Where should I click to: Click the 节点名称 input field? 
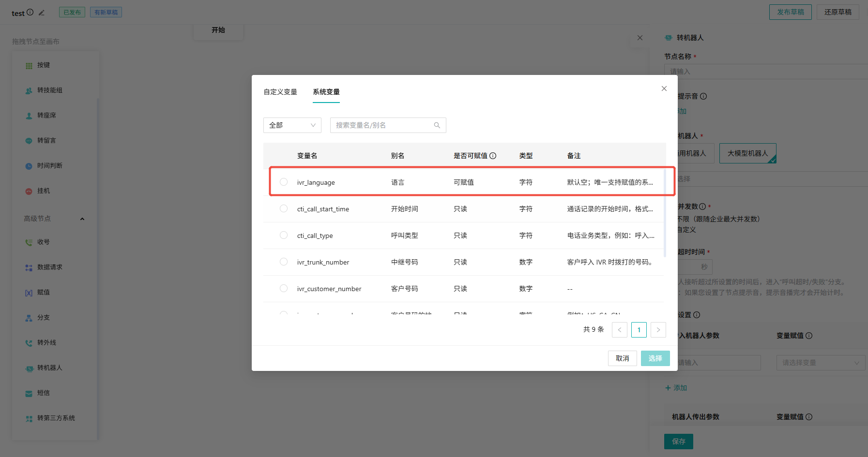click(766, 72)
